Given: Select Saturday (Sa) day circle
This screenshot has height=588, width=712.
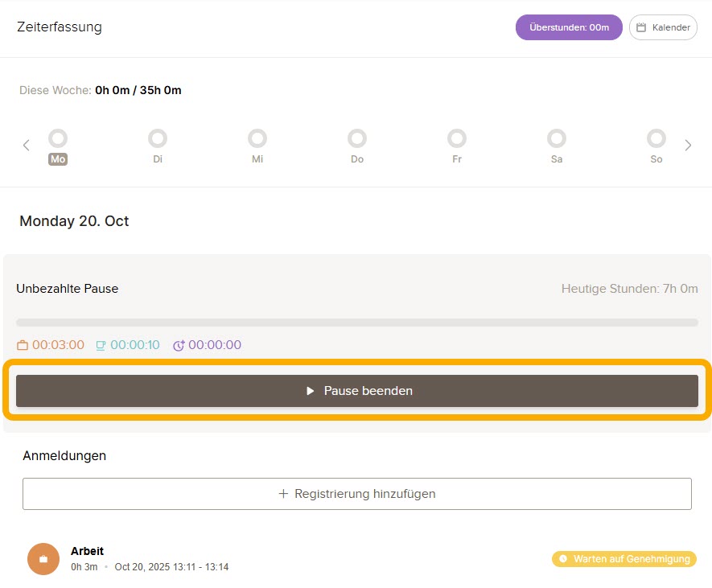Looking at the screenshot, I should (557, 138).
